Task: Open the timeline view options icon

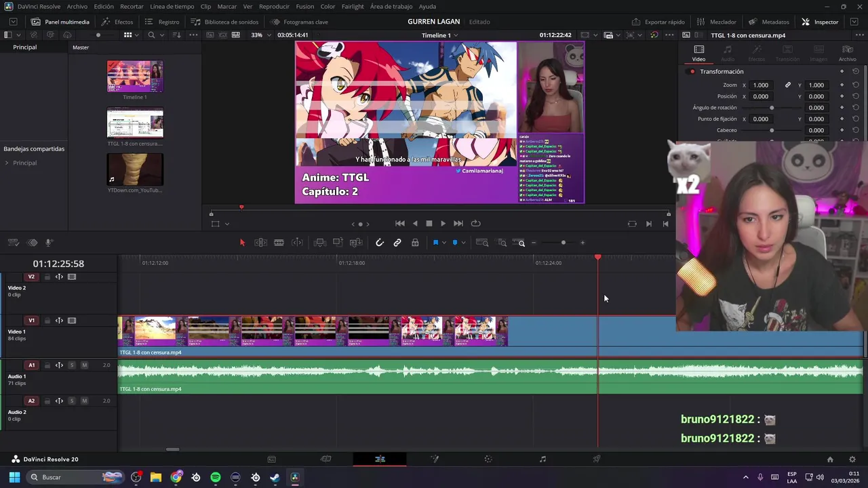Action: 13,243
